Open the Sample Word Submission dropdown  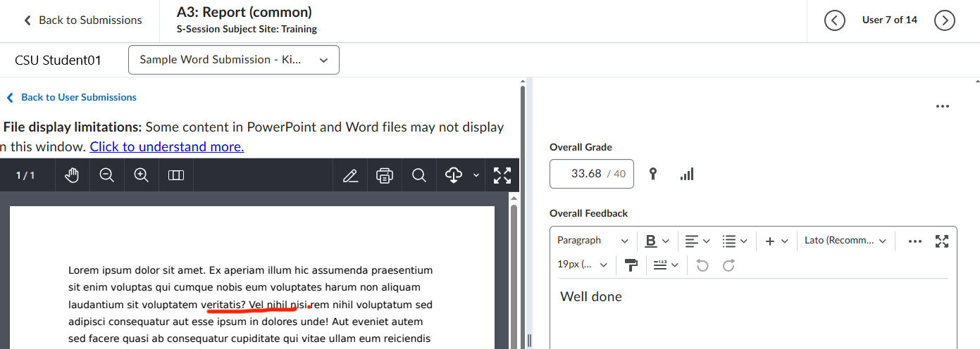click(234, 60)
